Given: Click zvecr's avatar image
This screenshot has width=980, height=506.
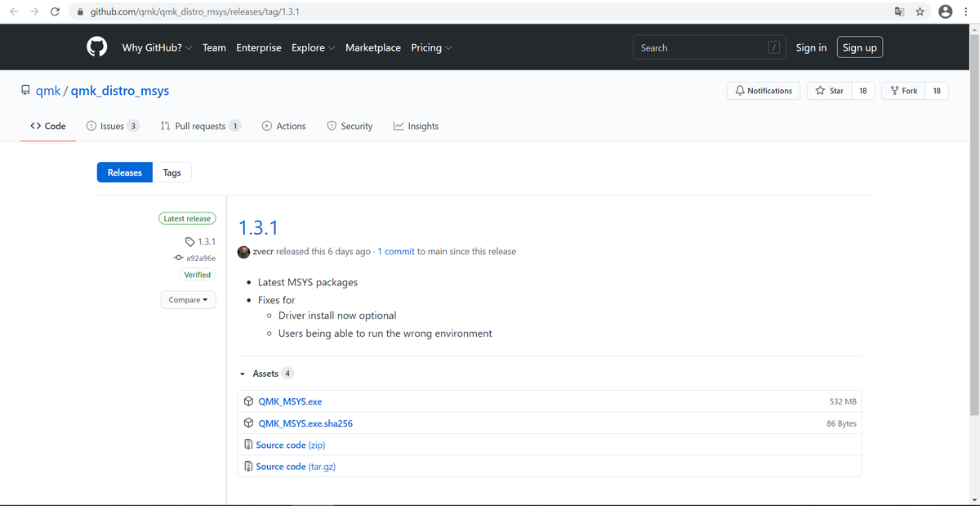Looking at the screenshot, I should click(x=243, y=252).
